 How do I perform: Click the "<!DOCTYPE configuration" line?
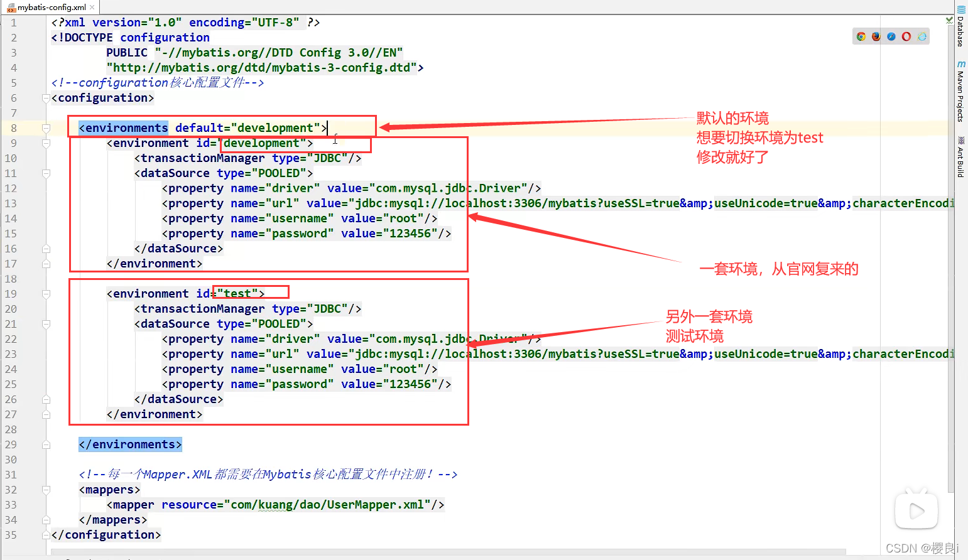(130, 38)
